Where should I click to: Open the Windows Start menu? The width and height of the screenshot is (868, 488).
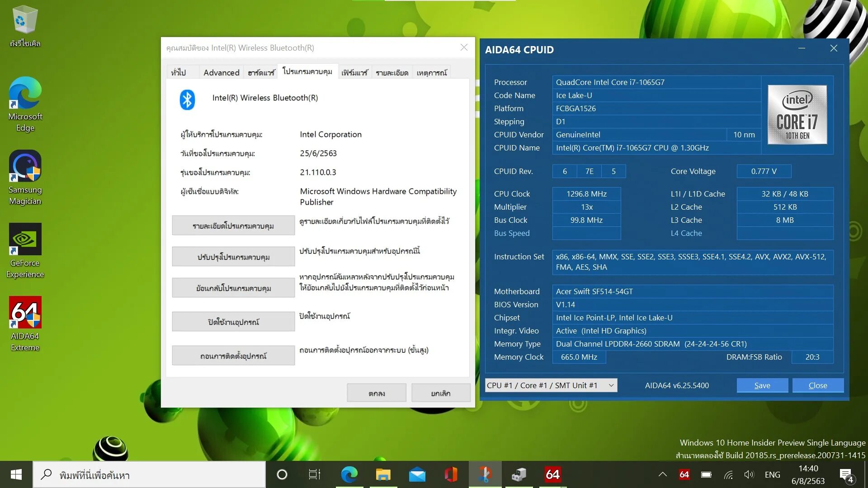click(16, 474)
